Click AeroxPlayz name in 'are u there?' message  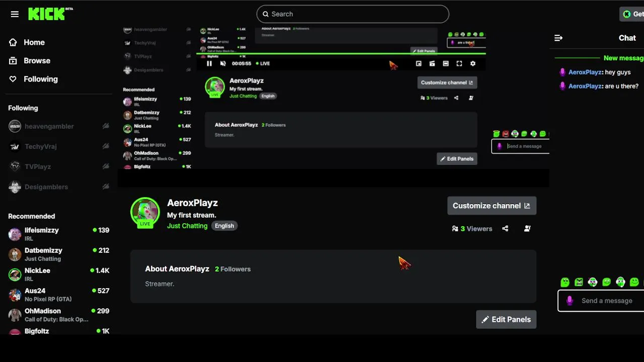(585, 86)
